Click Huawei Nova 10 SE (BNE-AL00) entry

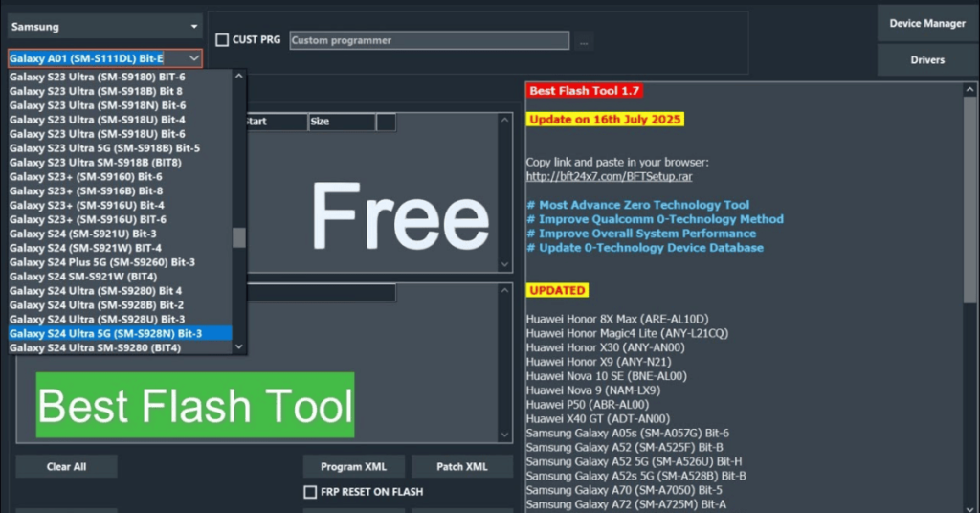click(606, 376)
